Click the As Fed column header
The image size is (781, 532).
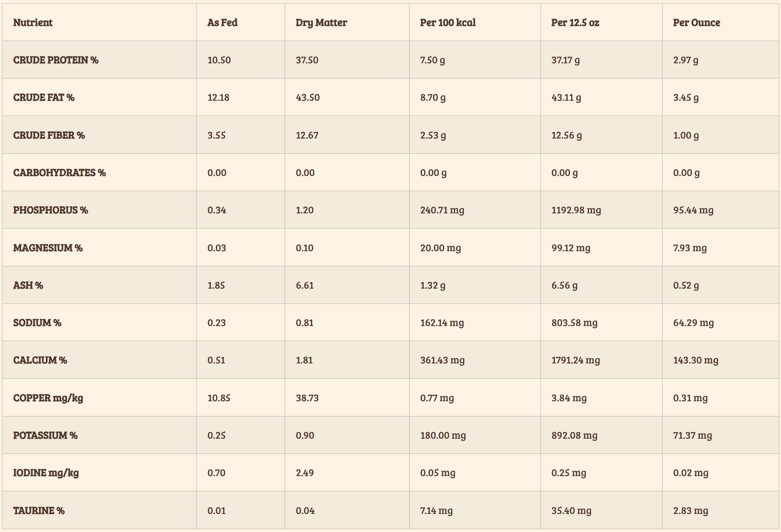coord(222,23)
